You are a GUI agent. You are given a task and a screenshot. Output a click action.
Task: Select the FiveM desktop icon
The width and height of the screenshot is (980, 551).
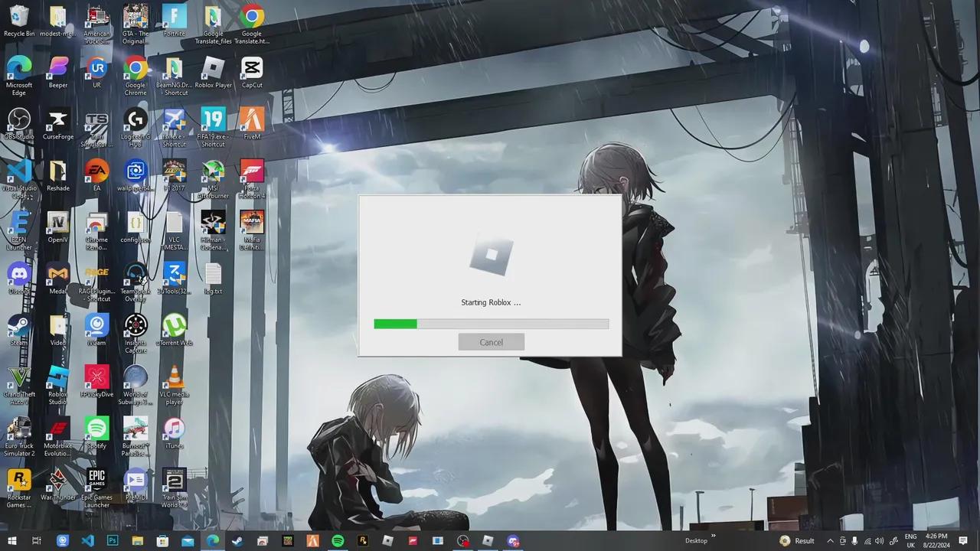click(x=252, y=124)
